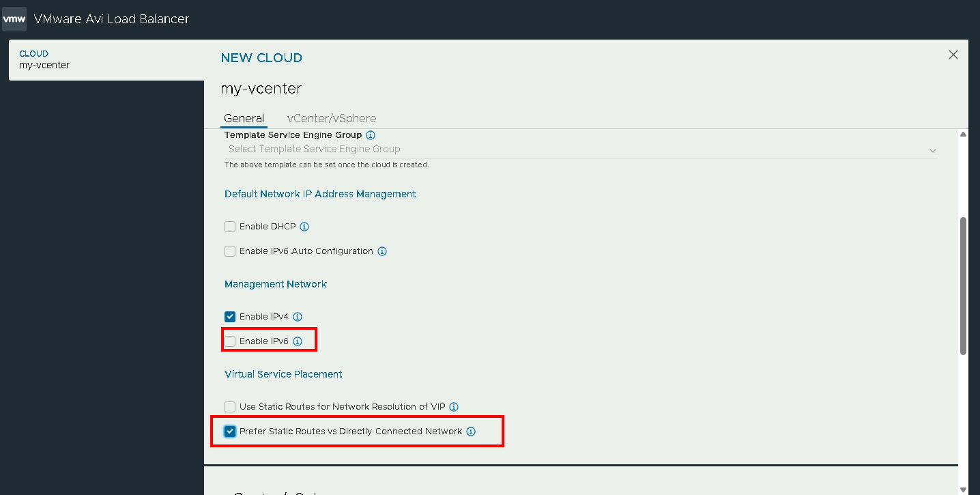Click the vertical scrollbar thumb
This screenshot has height=495, width=980.
963,286
